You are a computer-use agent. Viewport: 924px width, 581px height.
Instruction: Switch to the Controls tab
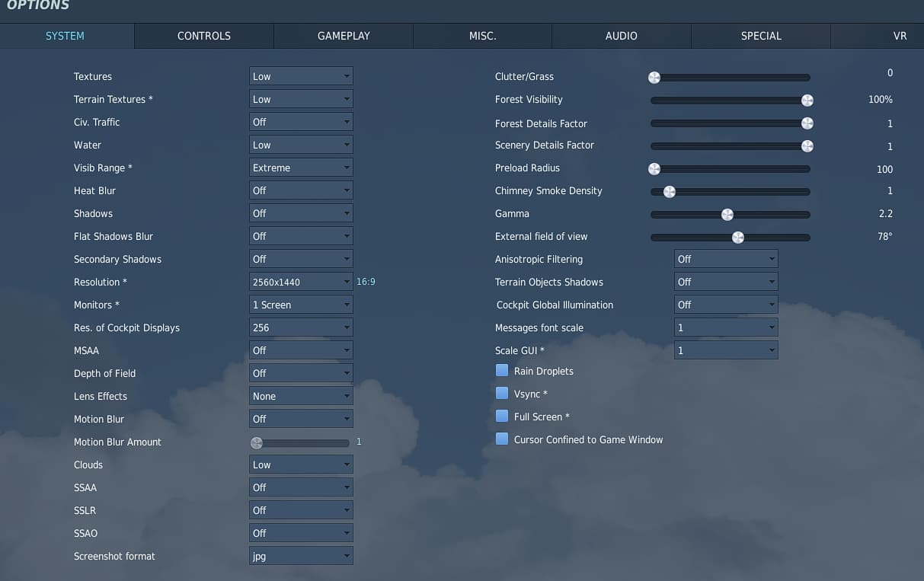tap(203, 36)
